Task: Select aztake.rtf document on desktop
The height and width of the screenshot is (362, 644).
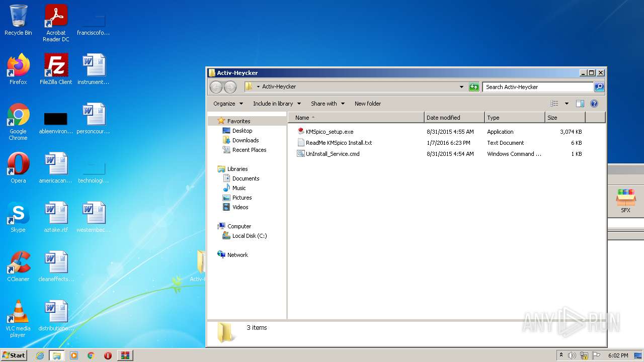Action: coord(56,217)
